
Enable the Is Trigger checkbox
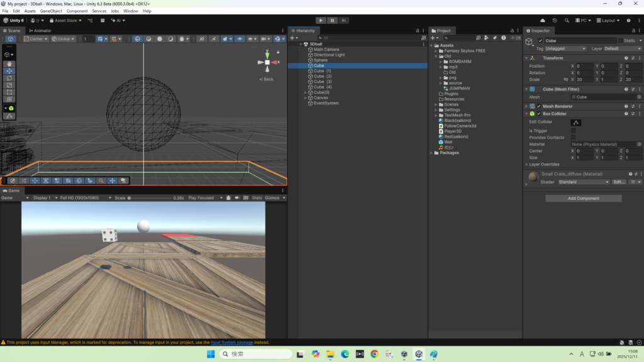click(x=574, y=130)
